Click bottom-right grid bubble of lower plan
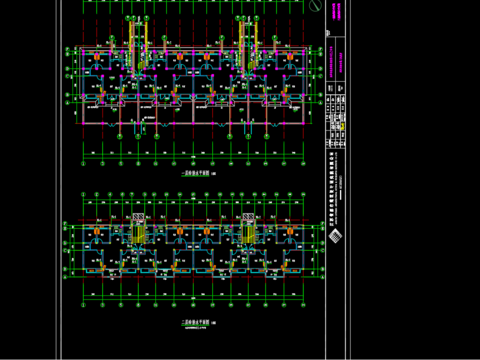480x360 pixels. (x=303, y=305)
